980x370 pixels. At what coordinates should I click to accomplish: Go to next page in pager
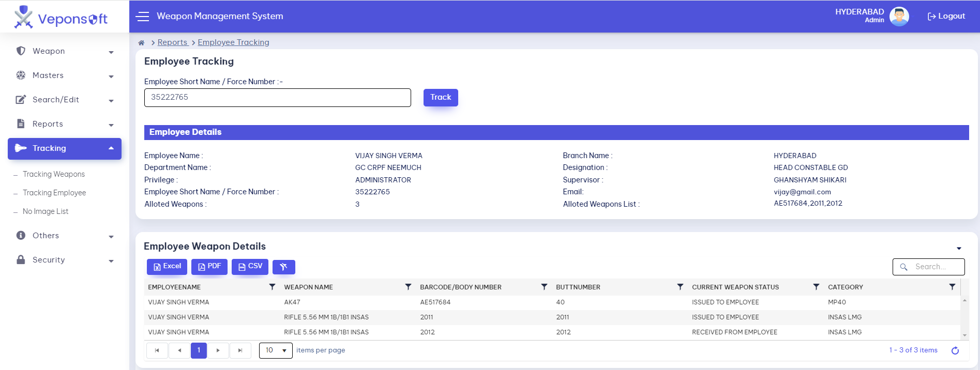(218, 350)
